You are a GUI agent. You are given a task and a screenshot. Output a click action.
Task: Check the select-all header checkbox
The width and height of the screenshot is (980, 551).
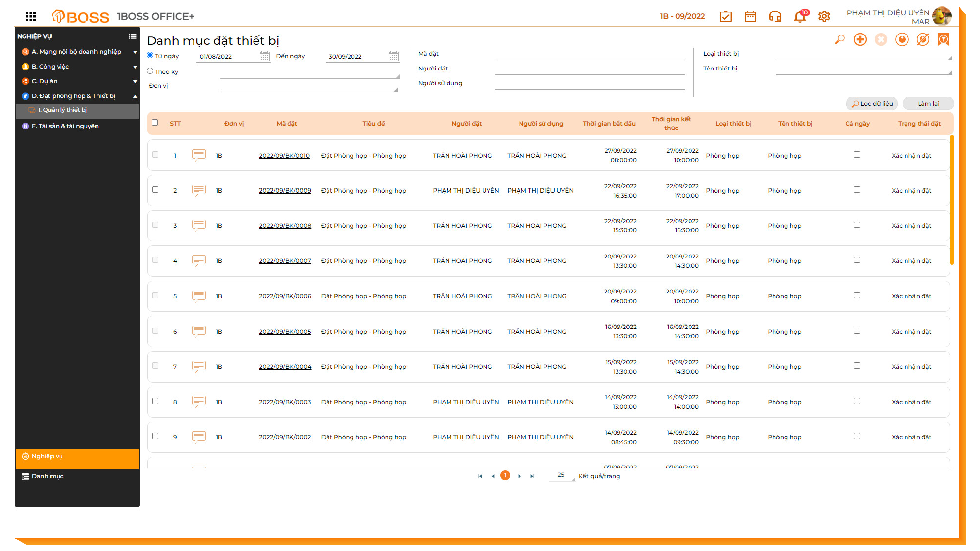click(x=155, y=122)
